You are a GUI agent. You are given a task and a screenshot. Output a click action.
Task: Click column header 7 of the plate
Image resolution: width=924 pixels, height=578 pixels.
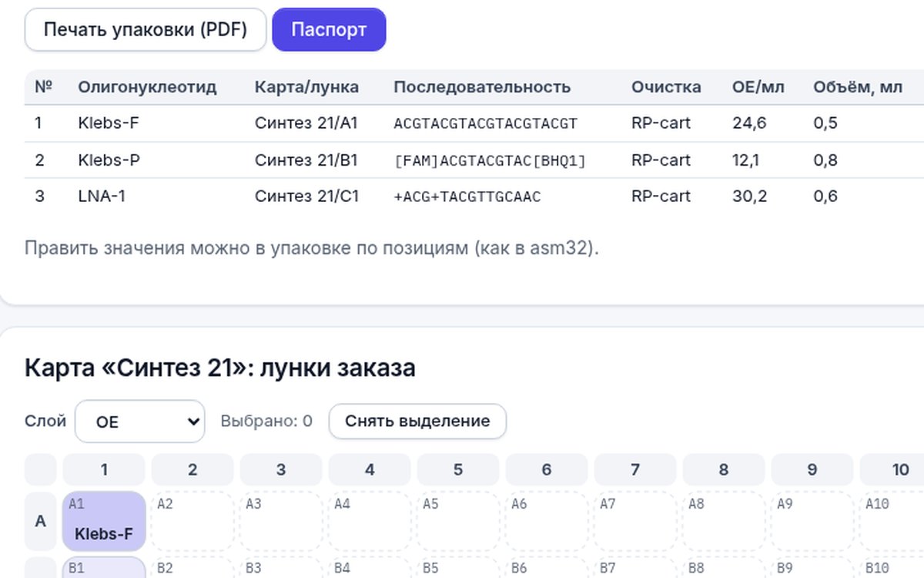[635, 469]
